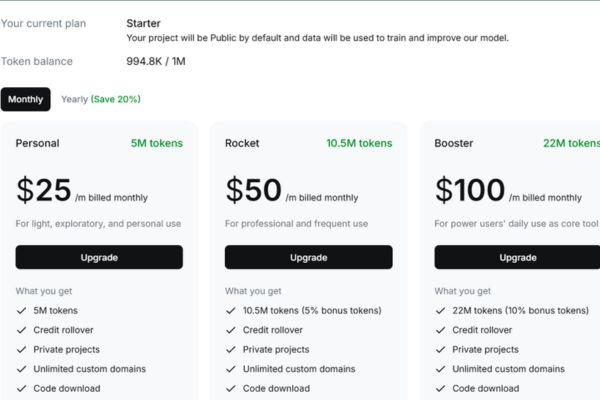
Task: Click the Booster 22M tokens label
Action: (572, 143)
